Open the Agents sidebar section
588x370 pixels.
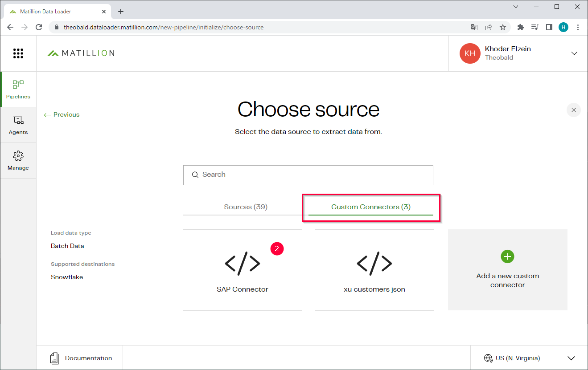18,125
